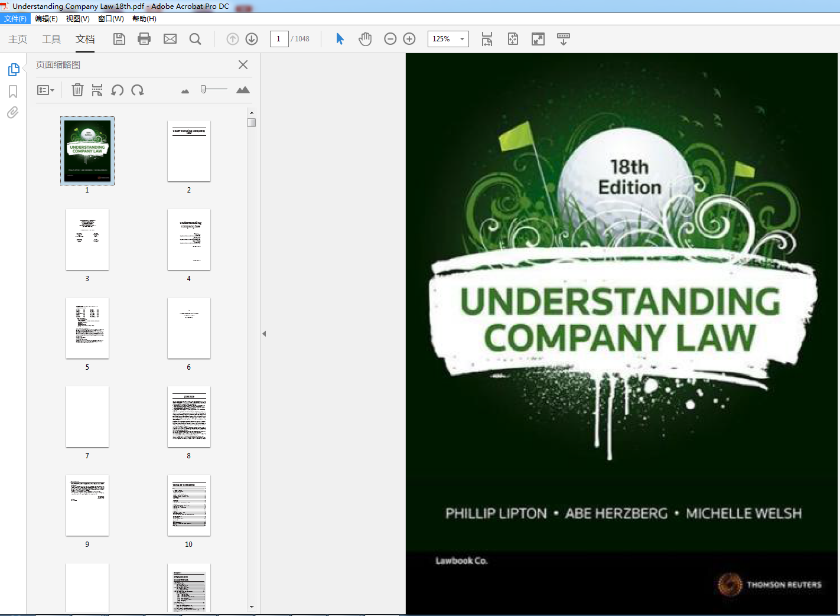Select the Hand pan tool

[365, 39]
